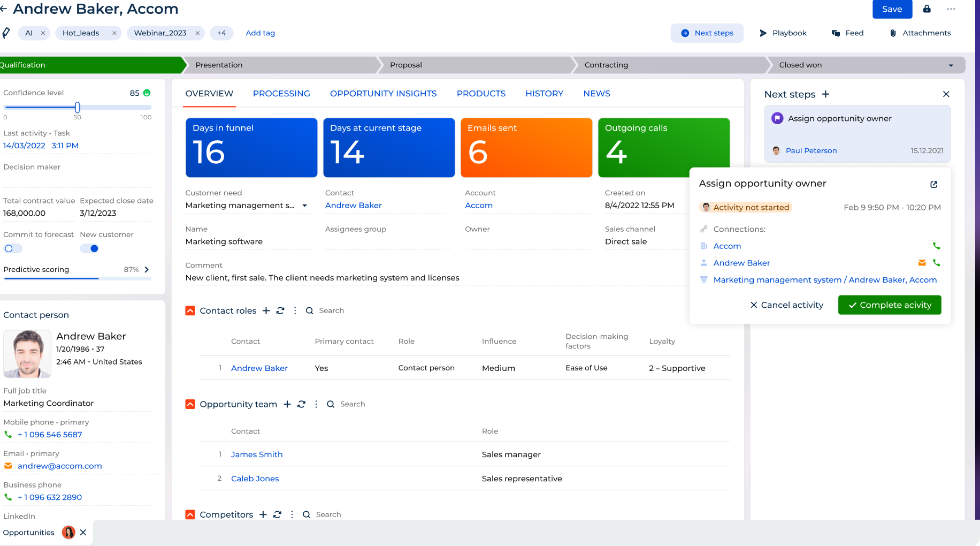Open the andrew@accom.com email link
This screenshot has width=980, height=546.
pyautogui.click(x=59, y=466)
